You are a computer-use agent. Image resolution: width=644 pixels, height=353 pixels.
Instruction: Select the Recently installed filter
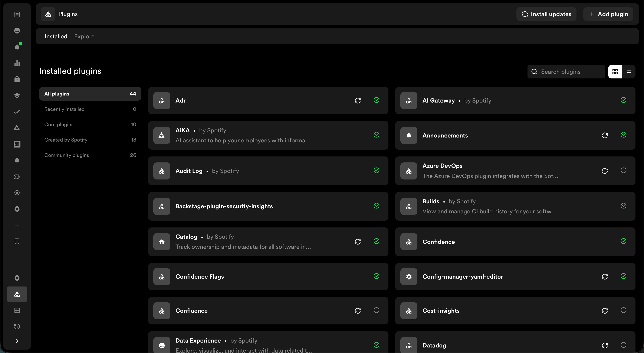[x=90, y=109]
